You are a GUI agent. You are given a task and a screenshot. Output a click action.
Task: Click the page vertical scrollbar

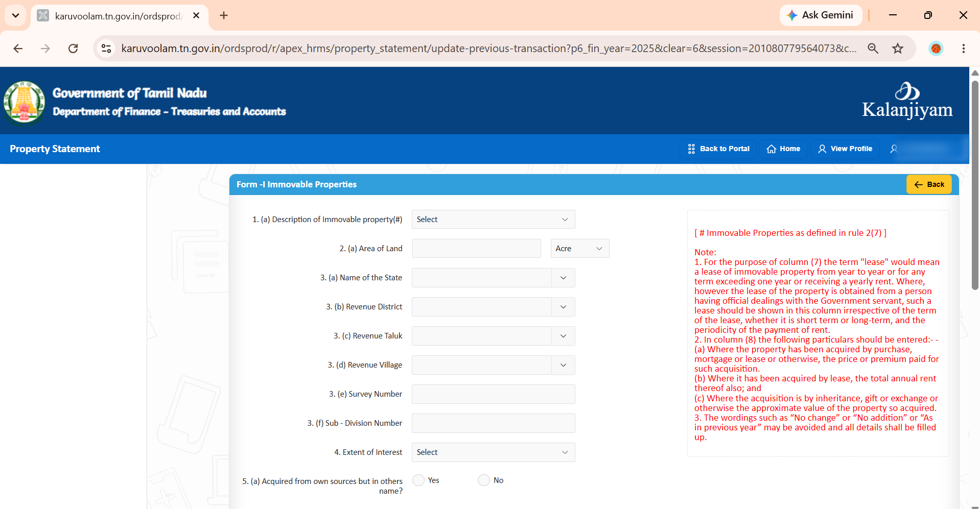(x=974, y=185)
